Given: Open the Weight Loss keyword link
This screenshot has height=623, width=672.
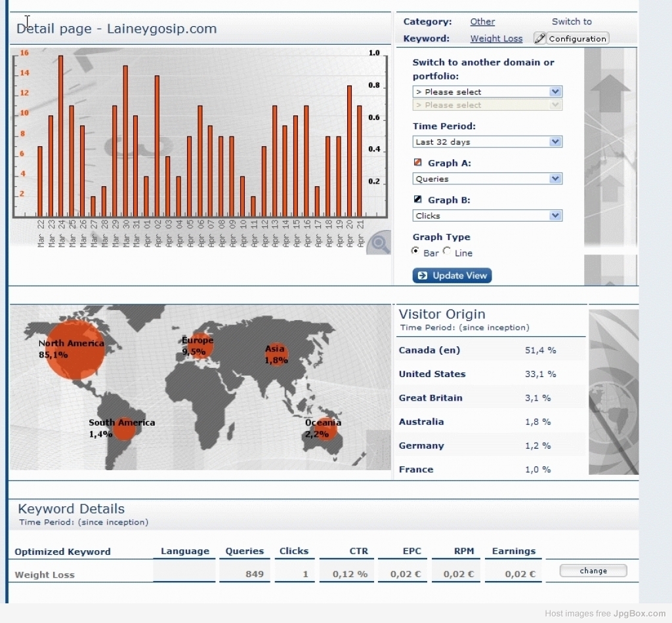Looking at the screenshot, I should click(x=496, y=39).
